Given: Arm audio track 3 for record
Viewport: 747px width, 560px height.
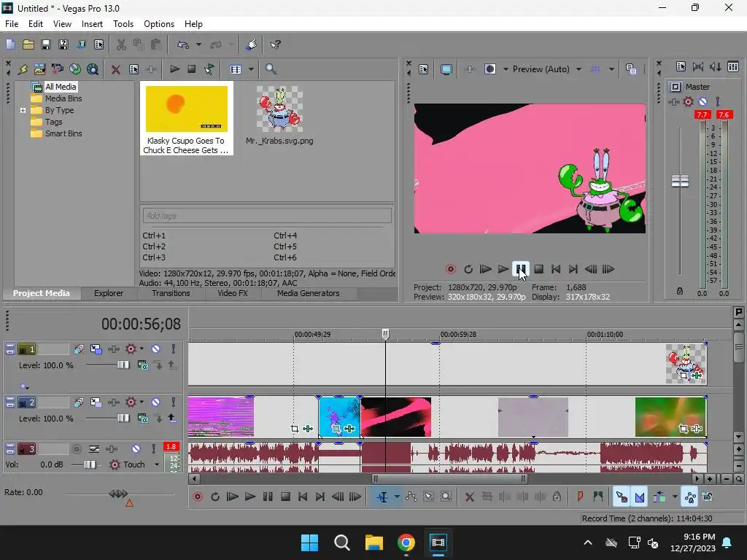Looking at the screenshot, I should pyautogui.click(x=76, y=448).
